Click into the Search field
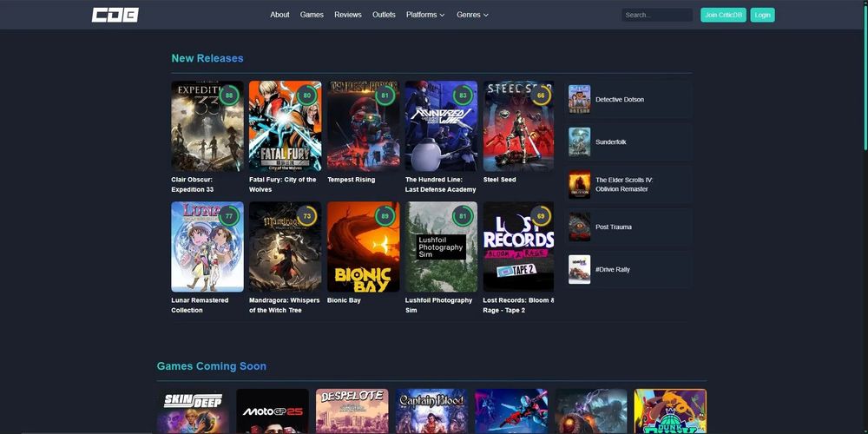Viewport: 868px width, 434px height. coord(657,15)
